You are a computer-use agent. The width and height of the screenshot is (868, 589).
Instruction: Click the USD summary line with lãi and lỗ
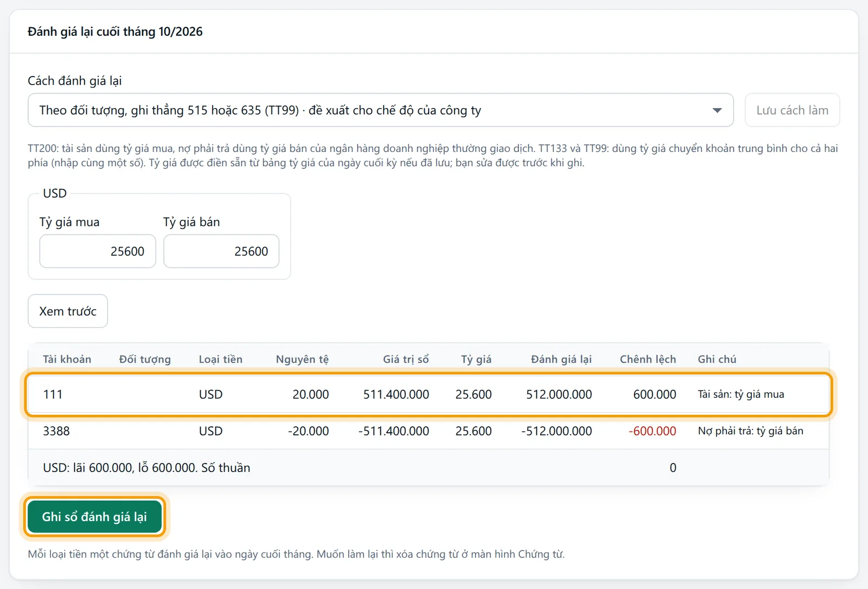tap(146, 468)
